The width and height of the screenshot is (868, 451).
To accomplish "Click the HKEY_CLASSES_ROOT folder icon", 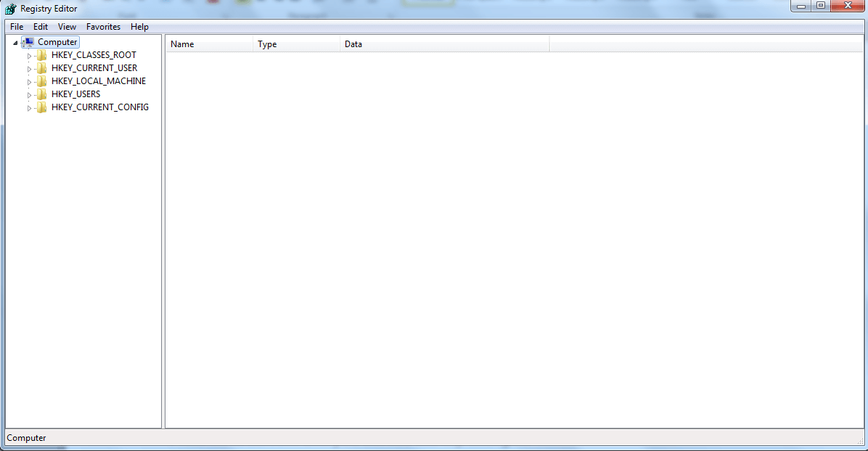I will point(42,55).
